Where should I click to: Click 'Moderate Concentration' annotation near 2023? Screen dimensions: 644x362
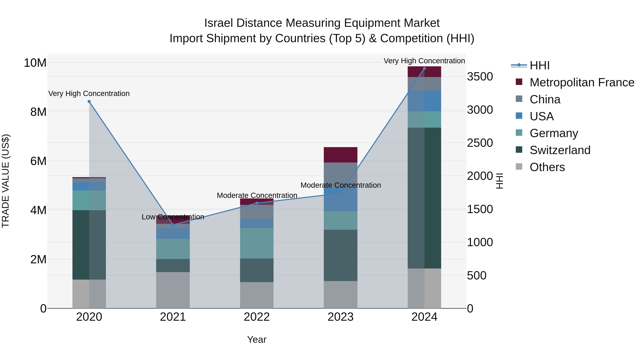[x=341, y=185]
